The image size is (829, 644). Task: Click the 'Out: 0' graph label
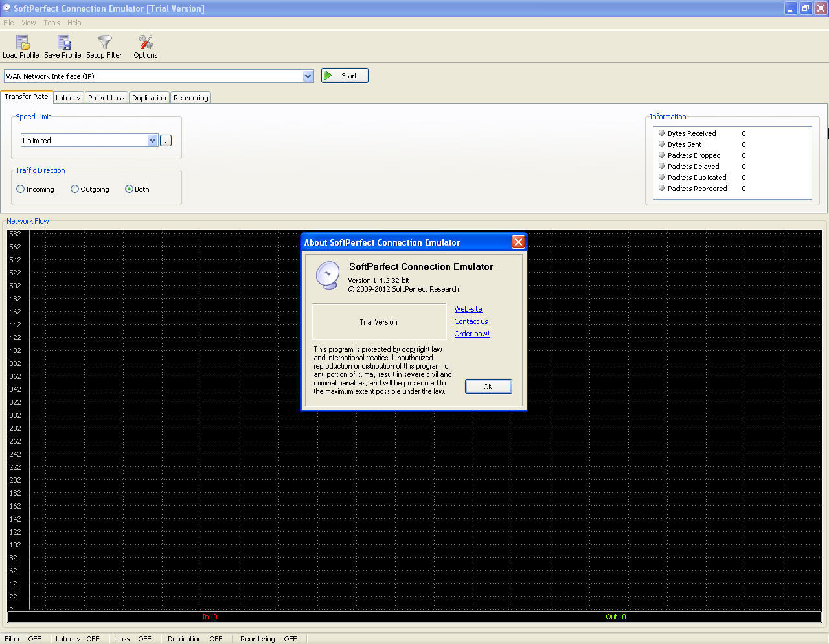click(616, 617)
